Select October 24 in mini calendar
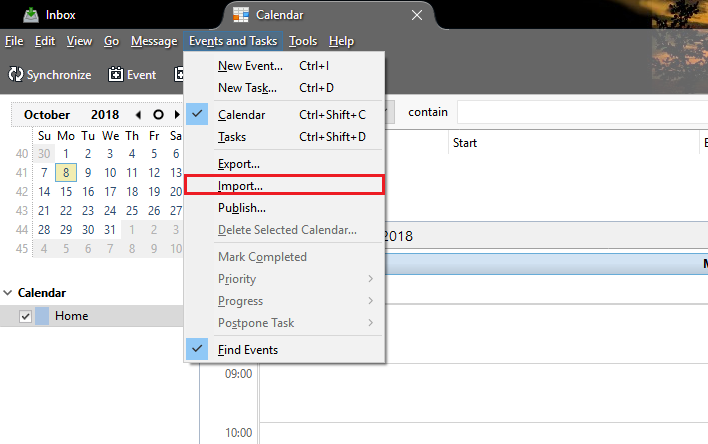The height and width of the screenshot is (444, 708). tap(110, 210)
